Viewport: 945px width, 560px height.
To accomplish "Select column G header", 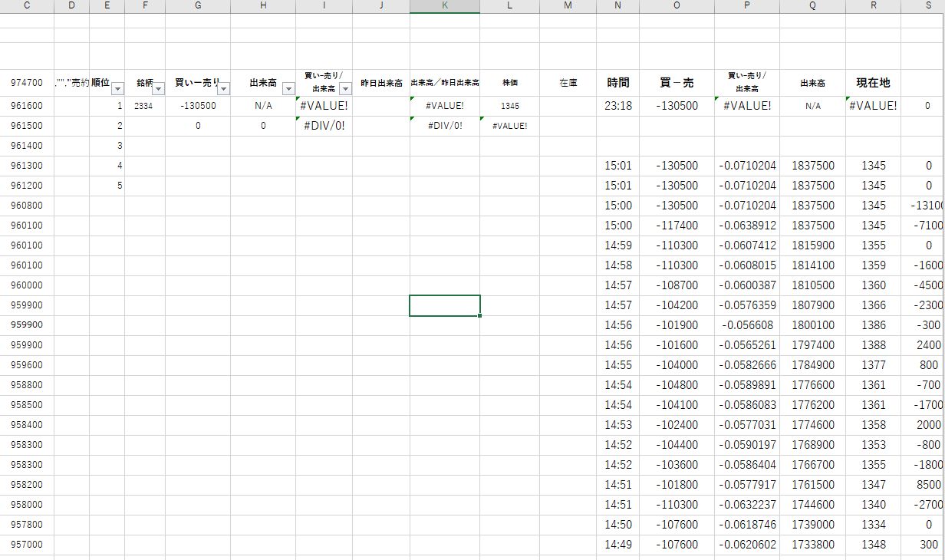I will [x=198, y=6].
